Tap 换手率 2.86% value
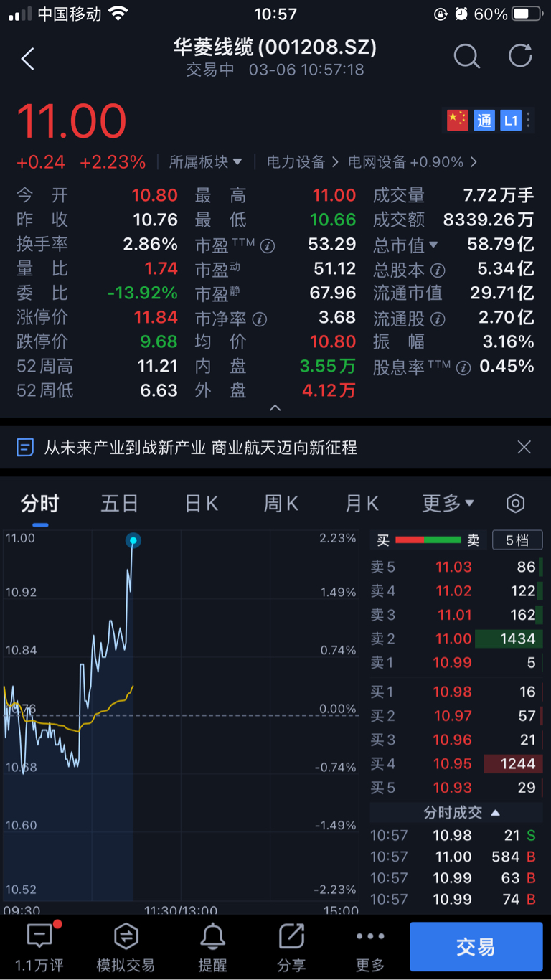This screenshot has height=980, width=551. 150,244
